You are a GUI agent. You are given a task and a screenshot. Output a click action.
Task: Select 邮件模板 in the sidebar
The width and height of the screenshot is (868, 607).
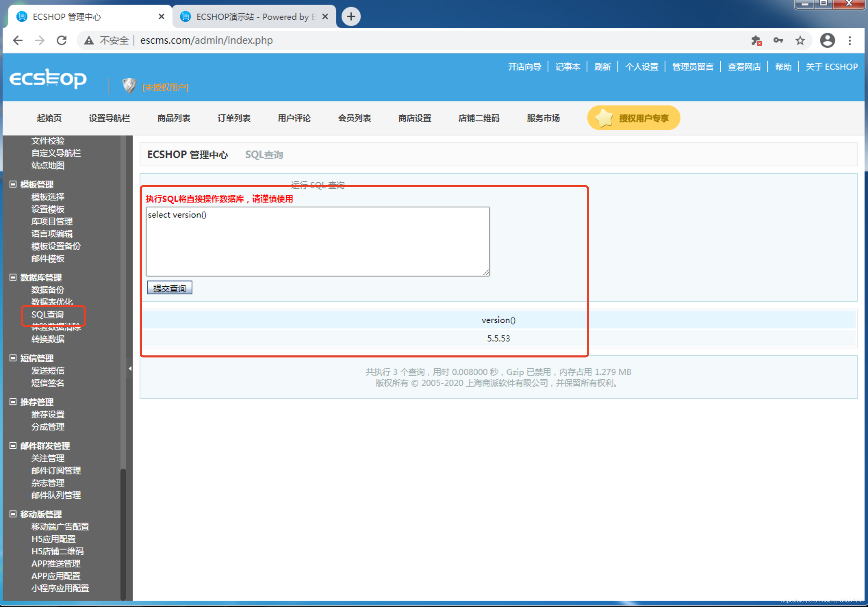pyautogui.click(x=48, y=259)
